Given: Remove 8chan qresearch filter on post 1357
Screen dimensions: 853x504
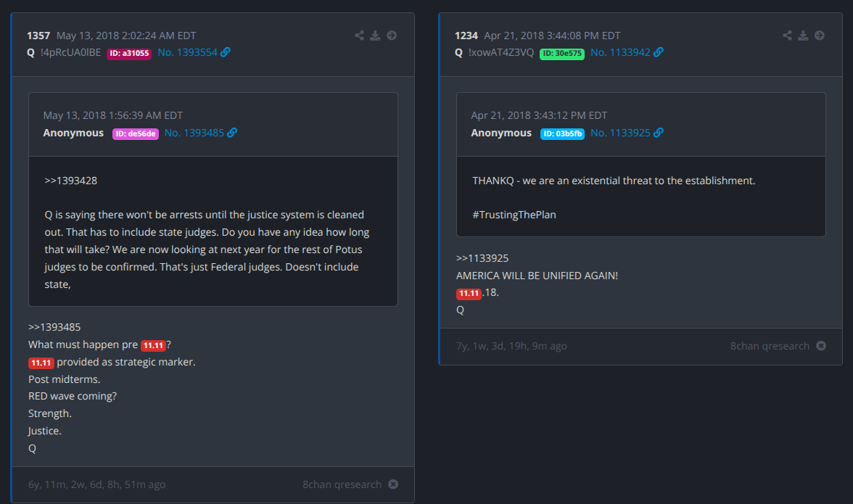Looking at the screenshot, I should 393,484.
